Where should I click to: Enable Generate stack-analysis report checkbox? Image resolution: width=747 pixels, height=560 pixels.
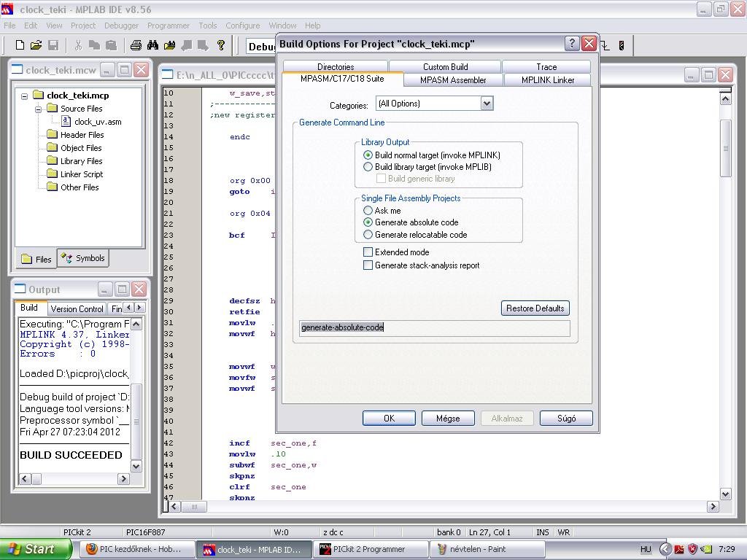point(368,265)
